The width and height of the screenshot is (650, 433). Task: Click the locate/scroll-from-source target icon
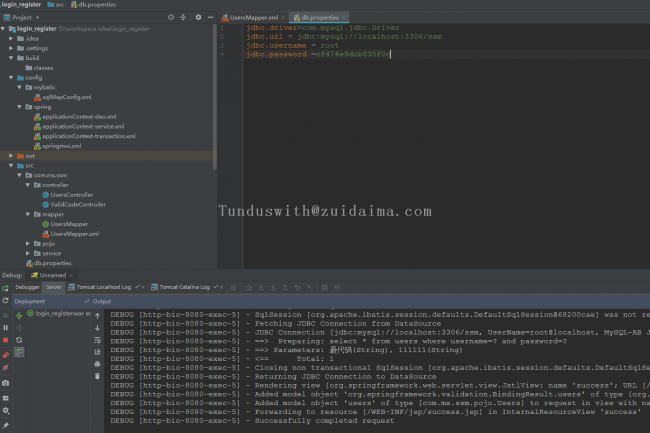click(171, 18)
